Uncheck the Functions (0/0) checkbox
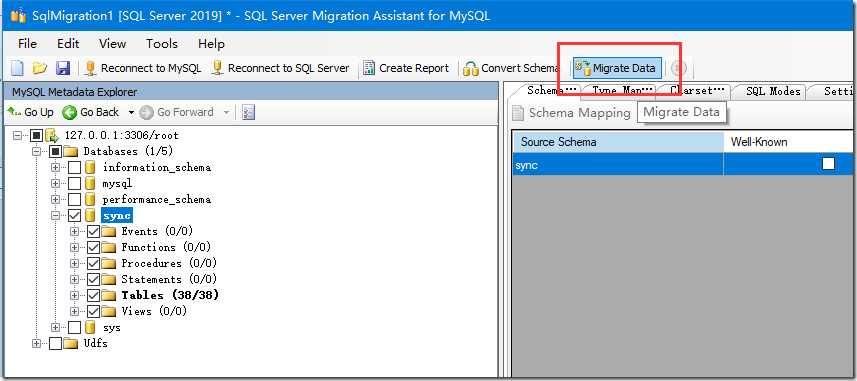Screen dimensions: 857x381 pyautogui.click(x=93, y=248)
